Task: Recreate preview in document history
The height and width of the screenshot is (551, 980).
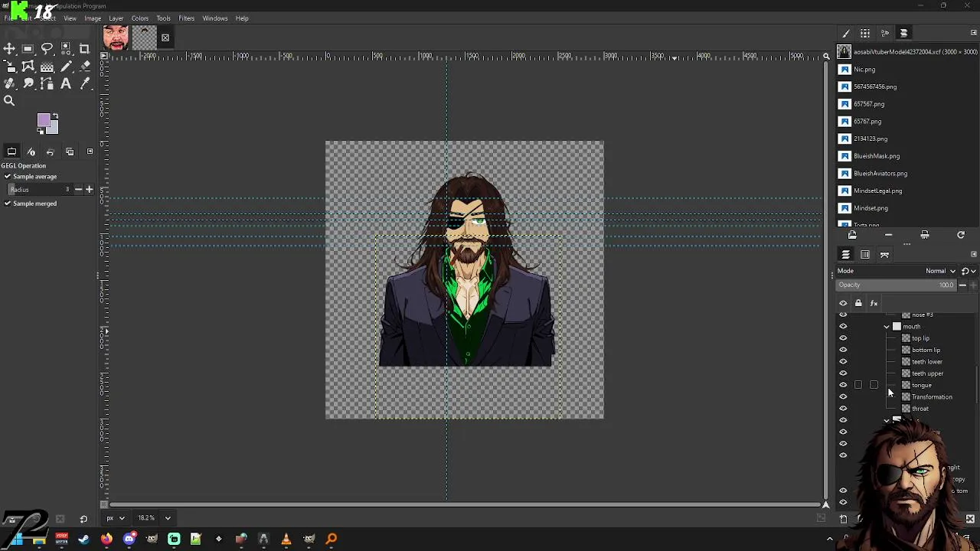Action: [961, 236]
